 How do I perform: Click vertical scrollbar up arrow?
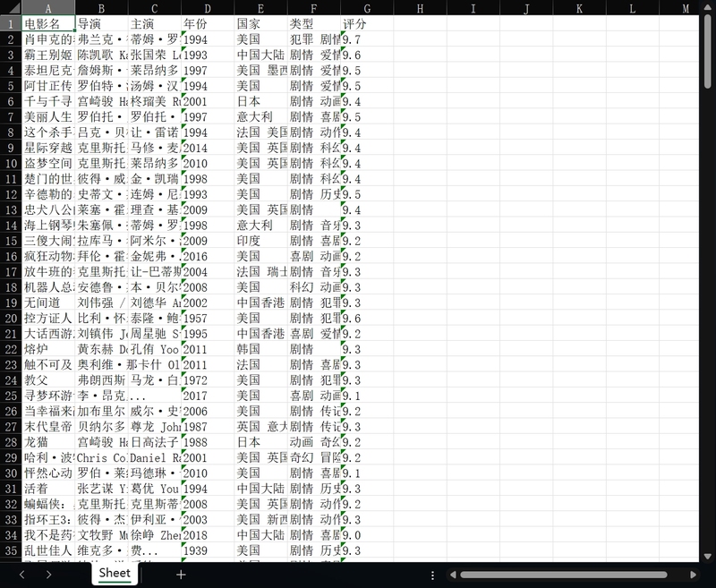pyautogui.click(x=708, y=6)
